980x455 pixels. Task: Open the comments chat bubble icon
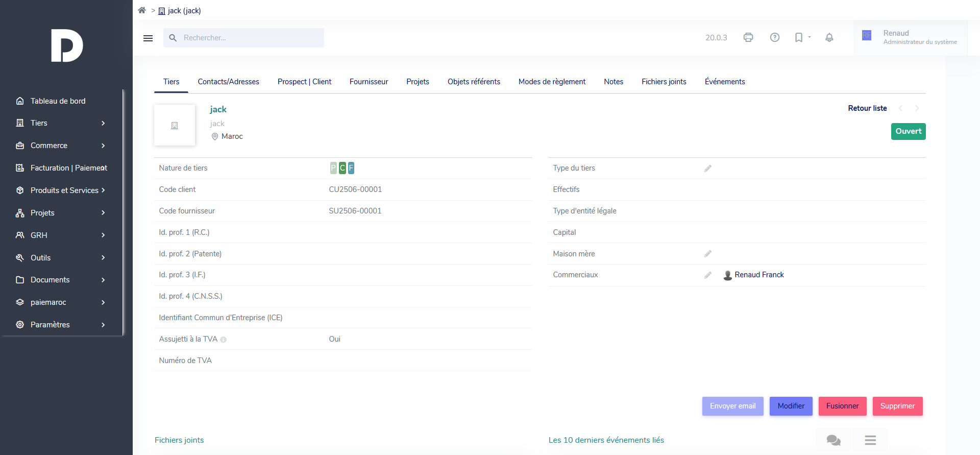pyautogui.click(x=834, y=440)
